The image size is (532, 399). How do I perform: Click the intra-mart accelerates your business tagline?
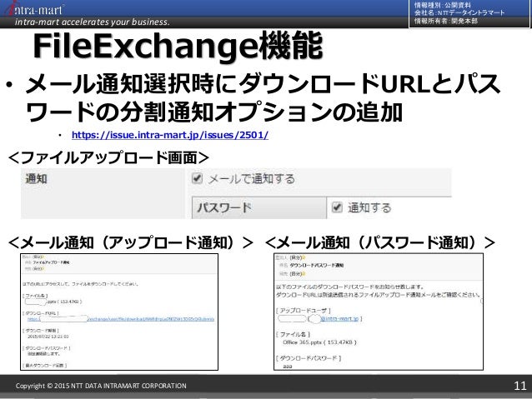point(92,22)
